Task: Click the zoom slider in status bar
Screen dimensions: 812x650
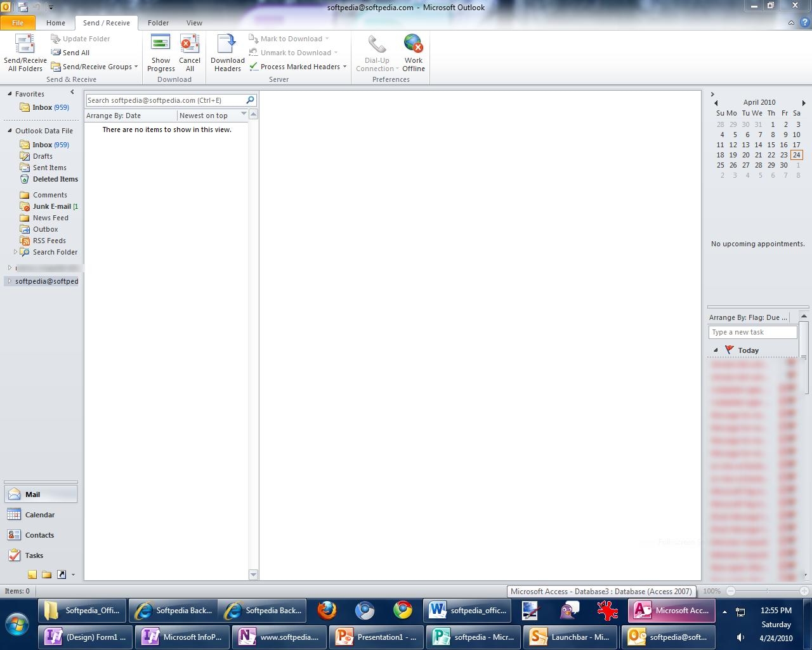Action: pos(767,591)
